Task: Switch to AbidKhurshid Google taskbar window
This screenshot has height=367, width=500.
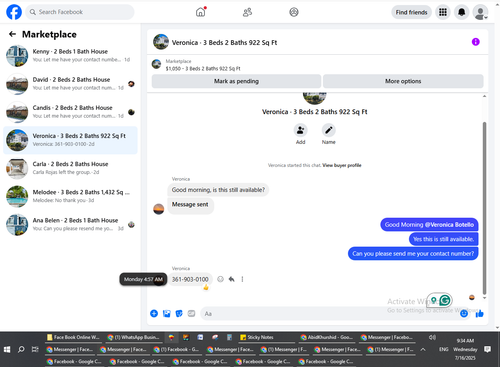Action: 327,337
